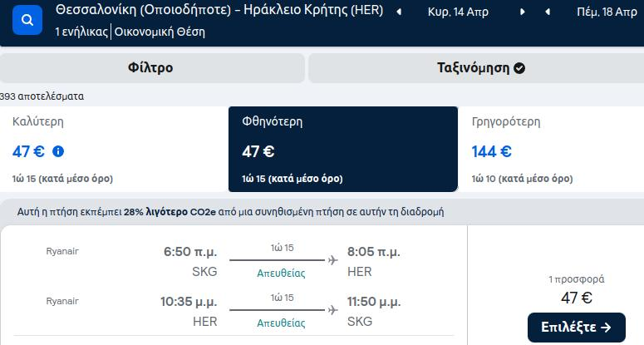Click the Πέμ. 18 Απρ return date
The width and height of the screenshot is (644, 345).
(x=607, y=12)
